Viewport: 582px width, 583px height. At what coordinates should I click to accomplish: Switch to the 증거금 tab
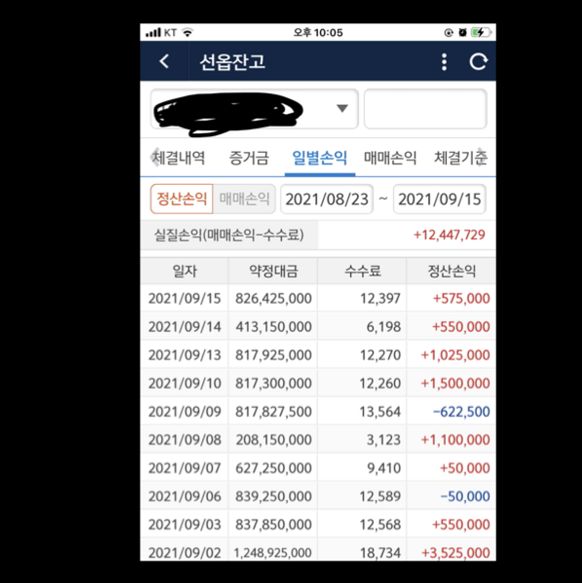pos(248,158)
